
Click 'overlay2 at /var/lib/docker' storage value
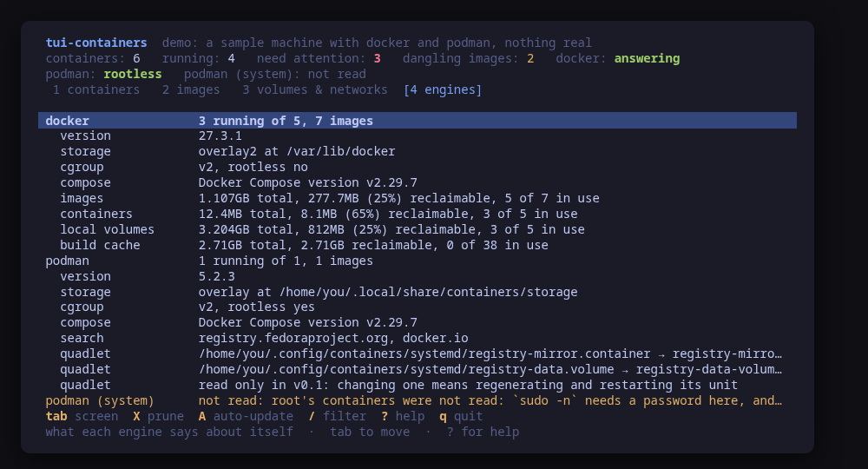(x=297, y=152)
